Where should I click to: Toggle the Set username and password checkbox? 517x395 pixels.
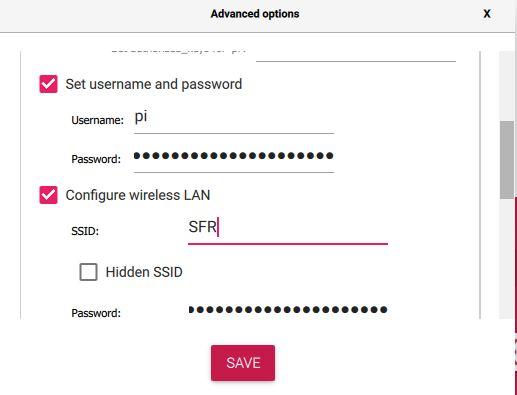coord(48,84)
